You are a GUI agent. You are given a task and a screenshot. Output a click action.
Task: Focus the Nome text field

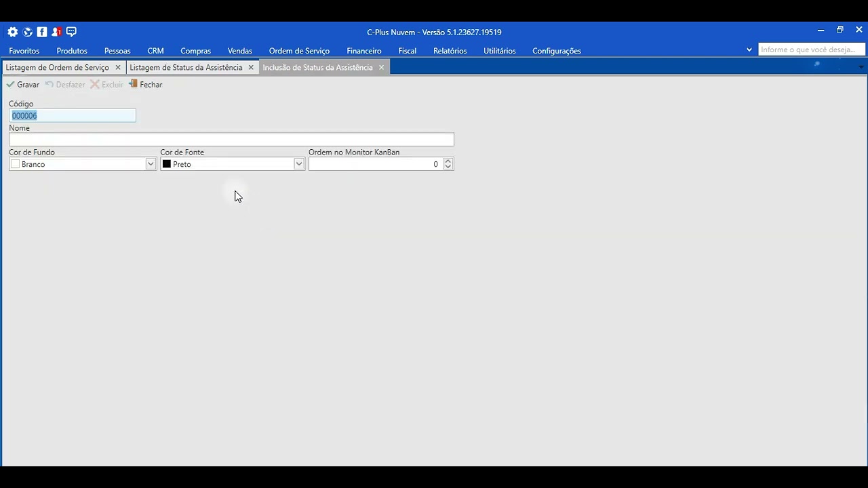(x=231, y=140)
